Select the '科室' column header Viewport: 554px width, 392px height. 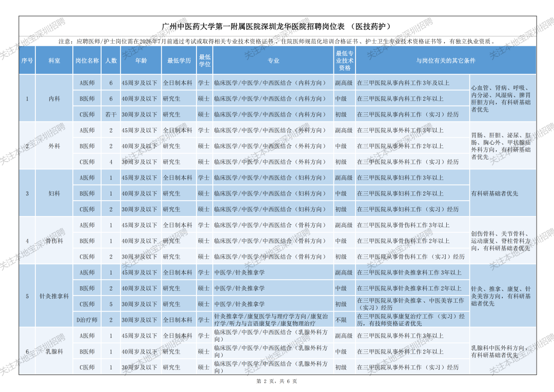pos(54,61)
